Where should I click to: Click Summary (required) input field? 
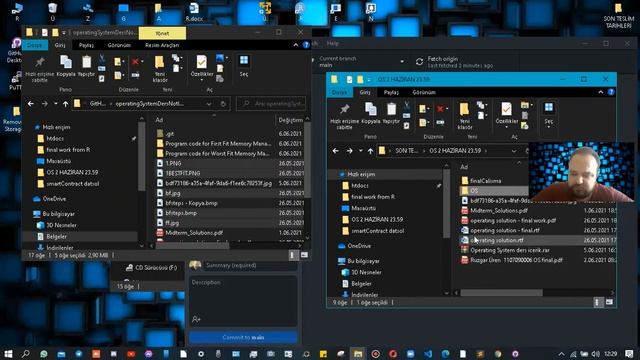(x=251, y=265)
